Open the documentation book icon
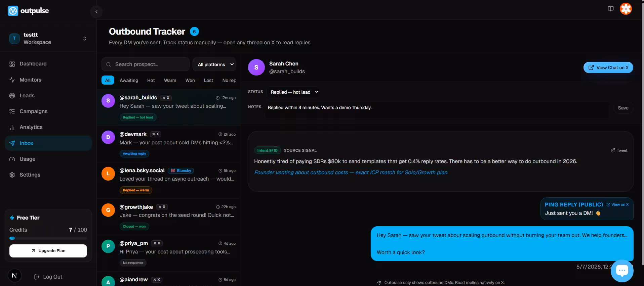The image size is (644, 286). pos(611,9)
